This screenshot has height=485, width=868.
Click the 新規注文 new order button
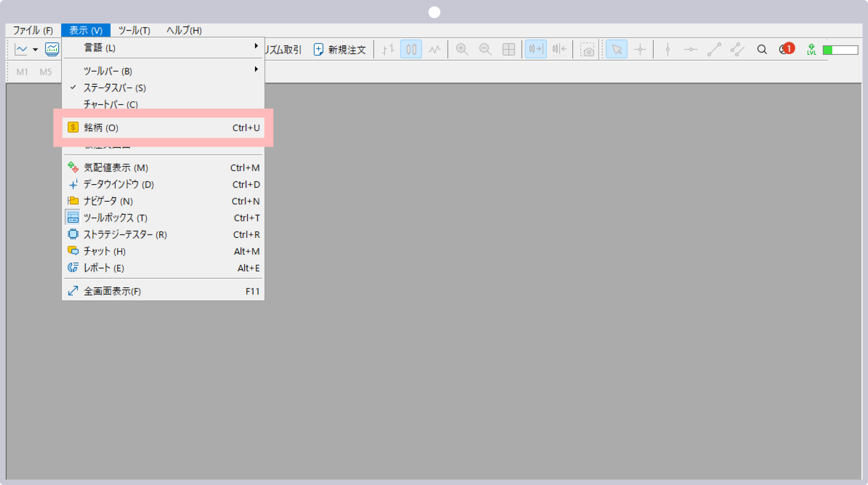(340, 49)
